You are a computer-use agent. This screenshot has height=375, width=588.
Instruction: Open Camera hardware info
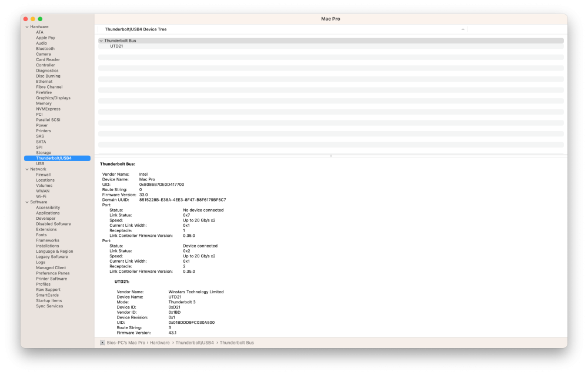[x=43, y=55]
